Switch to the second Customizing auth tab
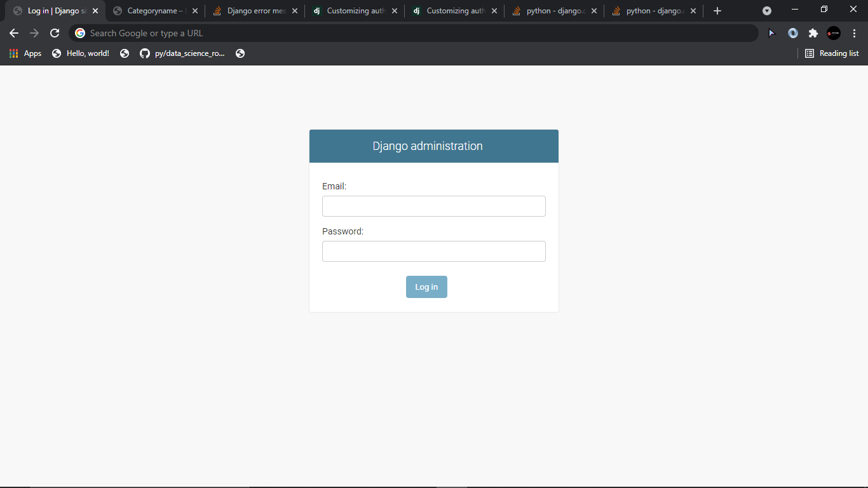 (455, 11)
